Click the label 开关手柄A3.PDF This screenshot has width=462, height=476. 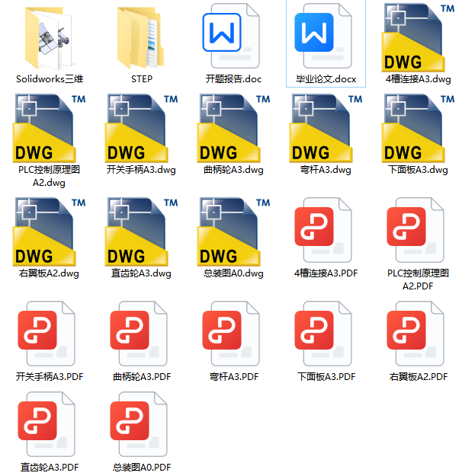point(50,377)
